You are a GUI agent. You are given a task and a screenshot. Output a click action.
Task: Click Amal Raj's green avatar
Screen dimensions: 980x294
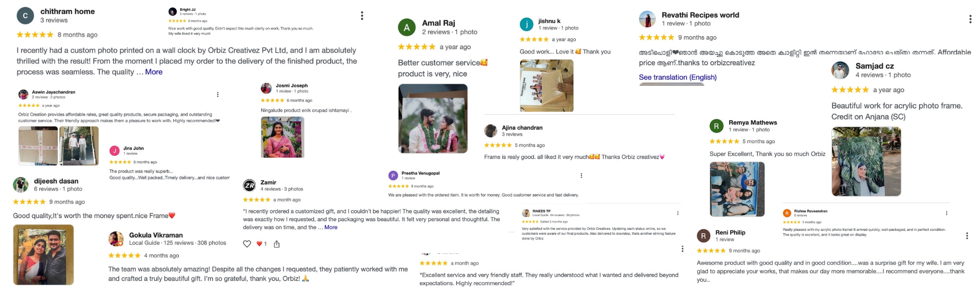click(407, 27)
